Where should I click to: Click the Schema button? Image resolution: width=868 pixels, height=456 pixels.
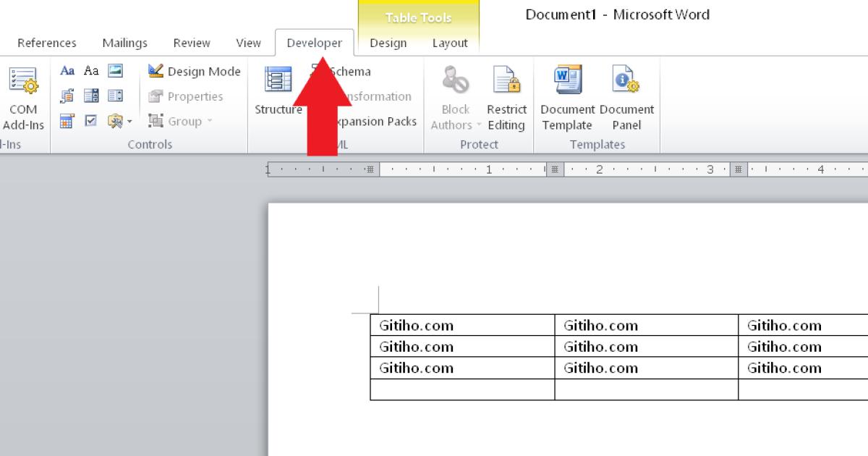click(341, 71)
